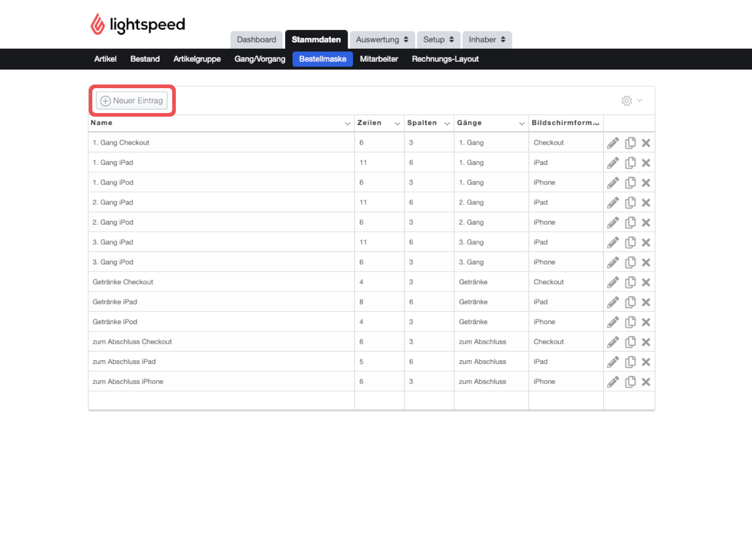This screenshot has height=560, width=752.
Task: Select the zum Abschluss iPhone name cell
Action: (x=221, y=382)
